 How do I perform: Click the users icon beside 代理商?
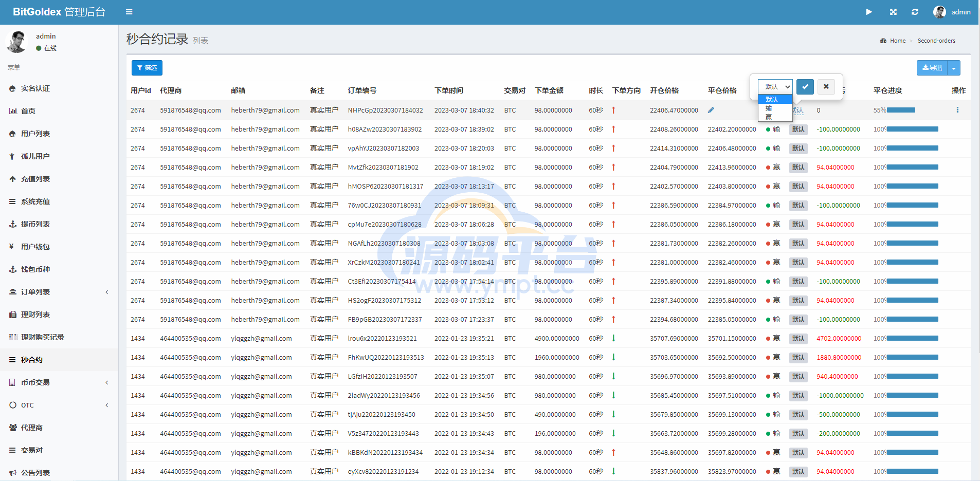13,428
